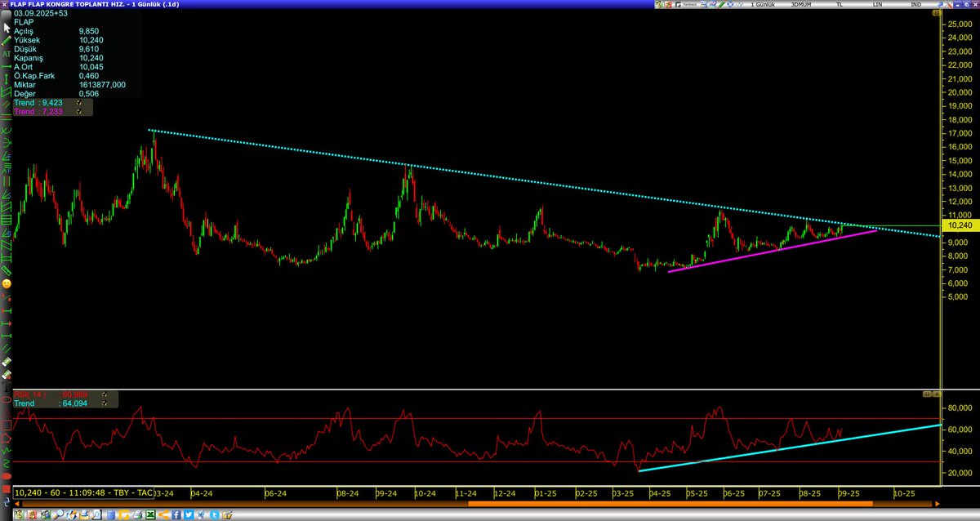Click the blue refresh arrows icon
The height and width of the screenshot is (521, 980).
7,501
